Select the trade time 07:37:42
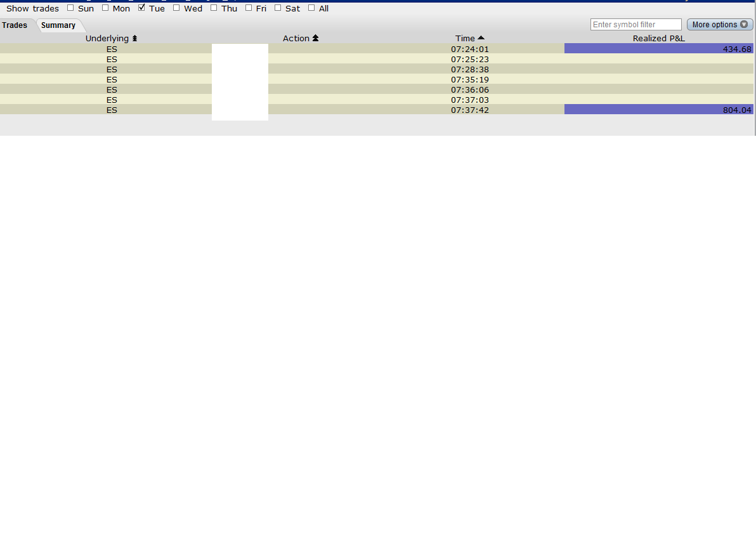756x552 pixels. point(470,110)
